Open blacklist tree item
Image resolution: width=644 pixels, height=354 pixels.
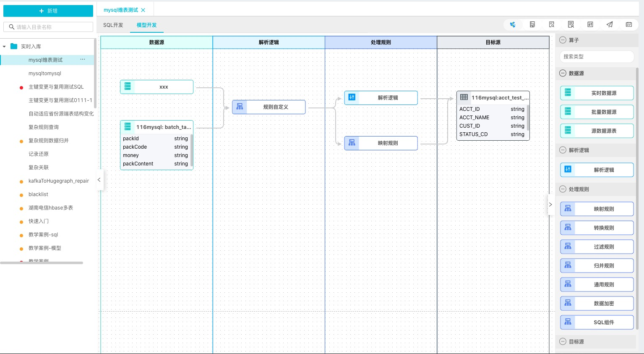pyautogui.click(x=38, y=194)
